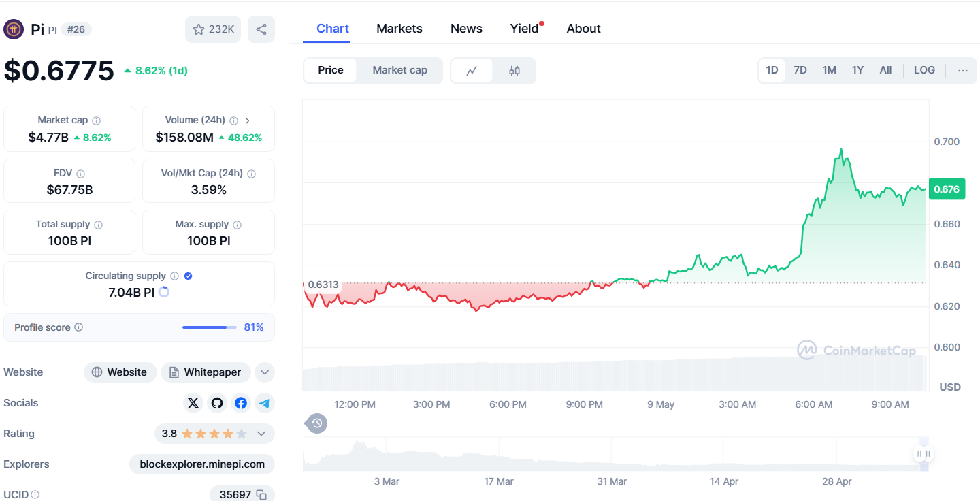Open Volume (24h) info icon
Viewport: 980px width, 501px height.
pos(233,120)
